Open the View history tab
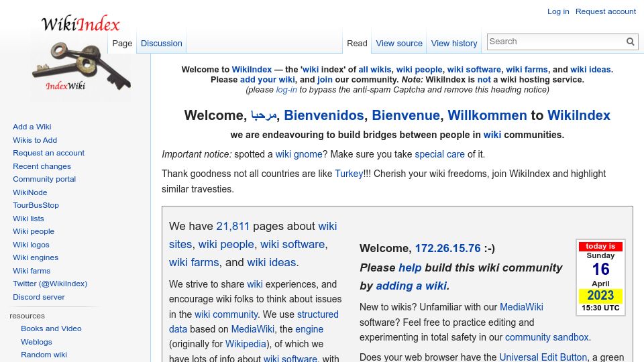This screenshot has width=644, height=362. tap(454, 43)
